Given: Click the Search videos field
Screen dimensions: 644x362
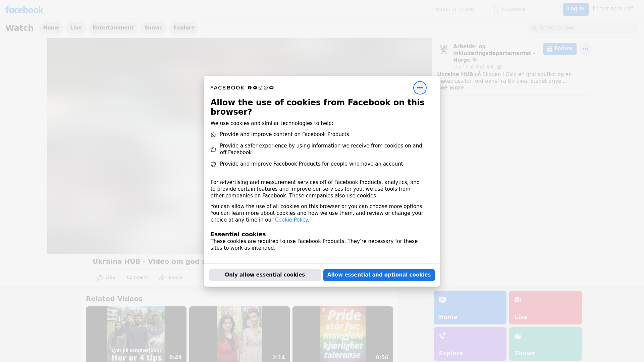Looking at the screenshot, I should pos(584,28).
